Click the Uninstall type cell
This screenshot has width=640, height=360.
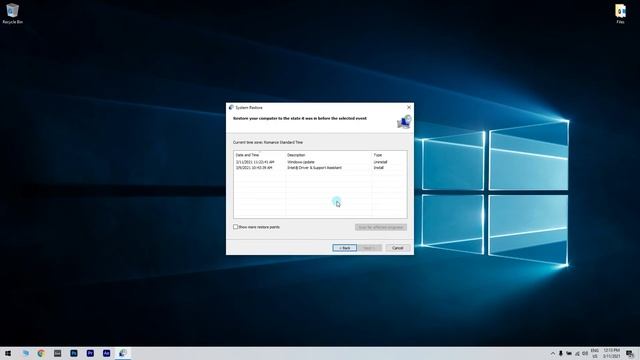point(380,162)
